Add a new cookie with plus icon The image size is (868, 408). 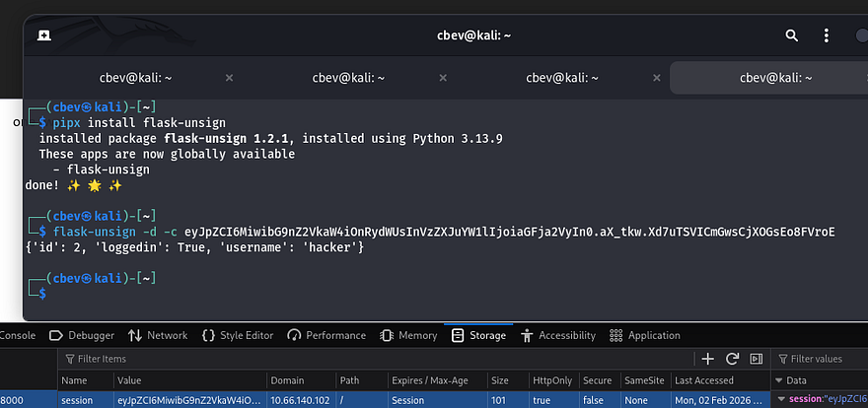coord(707,359)
